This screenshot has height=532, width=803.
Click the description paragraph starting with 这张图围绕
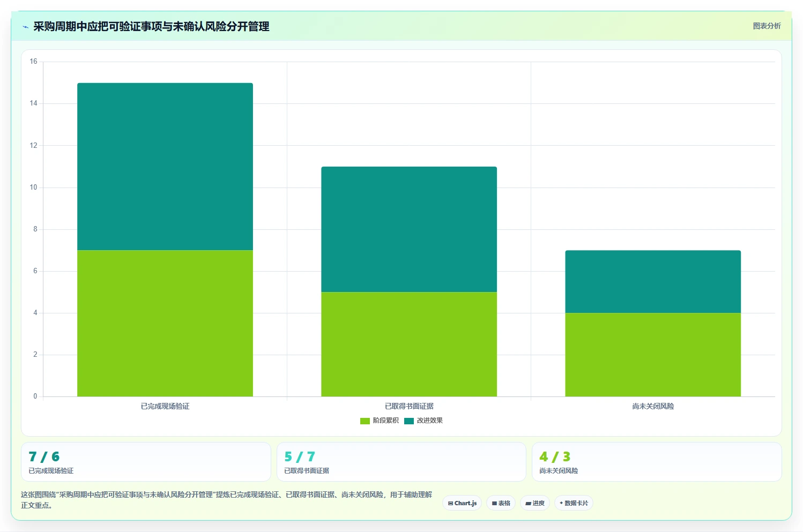[x=226, y=500]
